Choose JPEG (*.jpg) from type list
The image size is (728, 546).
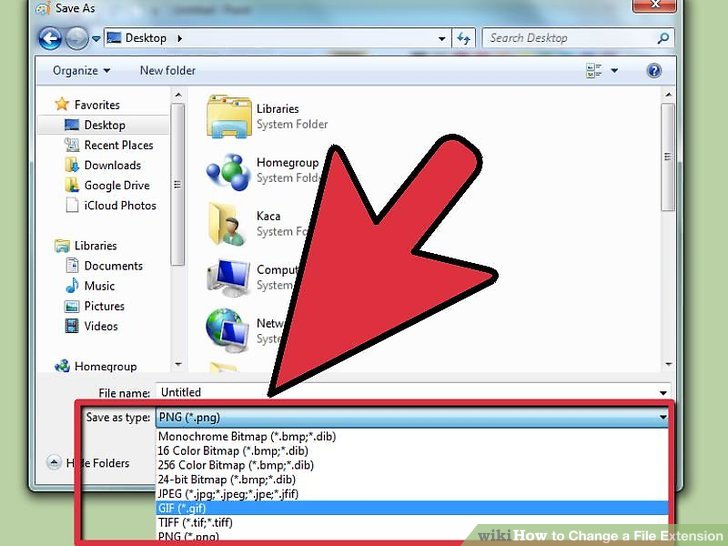(x=412, y=494)
